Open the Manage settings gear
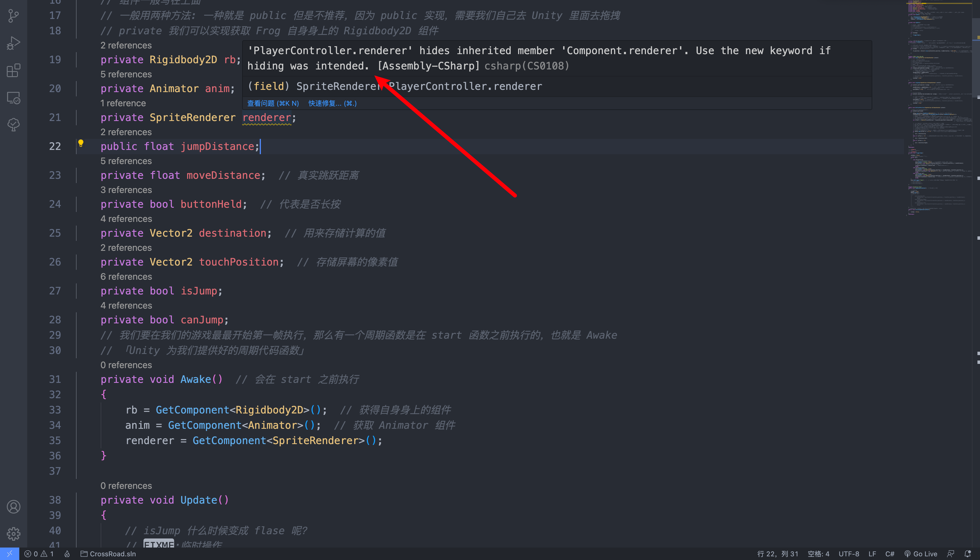This screenshot has height=560, width=980. [x=13, y=533]
